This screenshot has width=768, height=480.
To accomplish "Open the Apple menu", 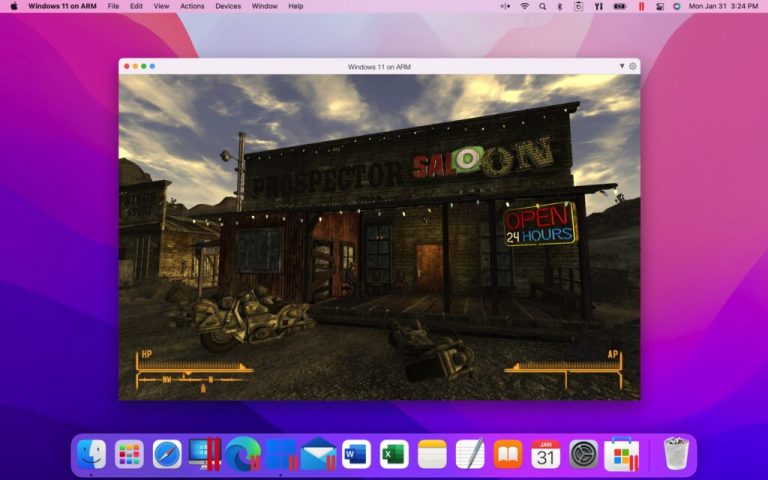I will point(14,6).
